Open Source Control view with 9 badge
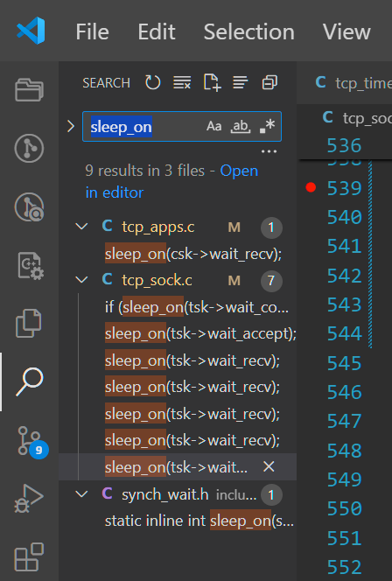Image resolution: width=392 pixels, height=581 pixels. [31, 442]
